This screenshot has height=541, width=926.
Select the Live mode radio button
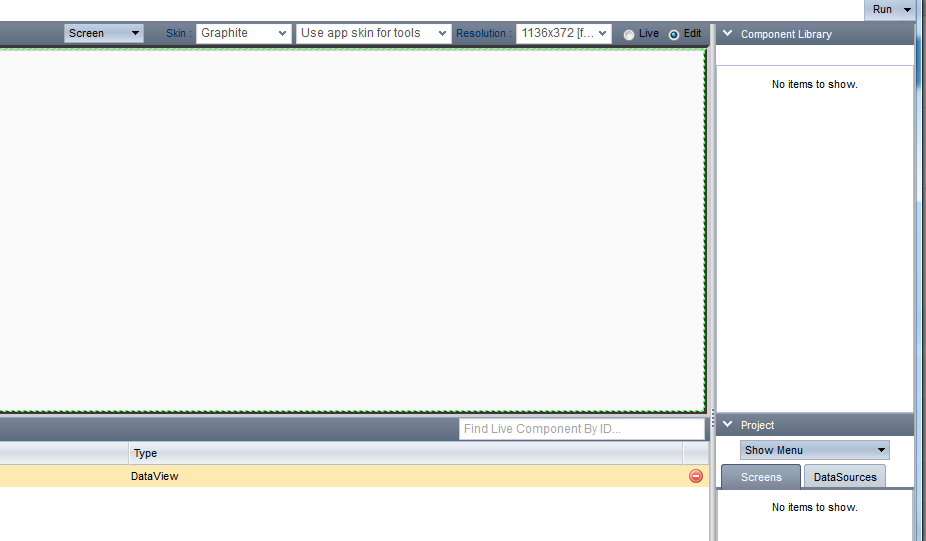(629, 34)
